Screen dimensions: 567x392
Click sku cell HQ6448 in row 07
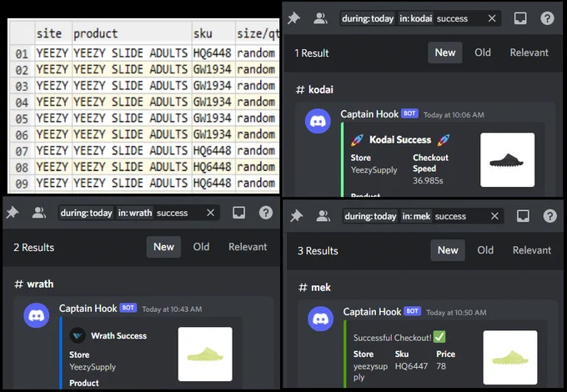pyautogui.click(x=213, y=150)
